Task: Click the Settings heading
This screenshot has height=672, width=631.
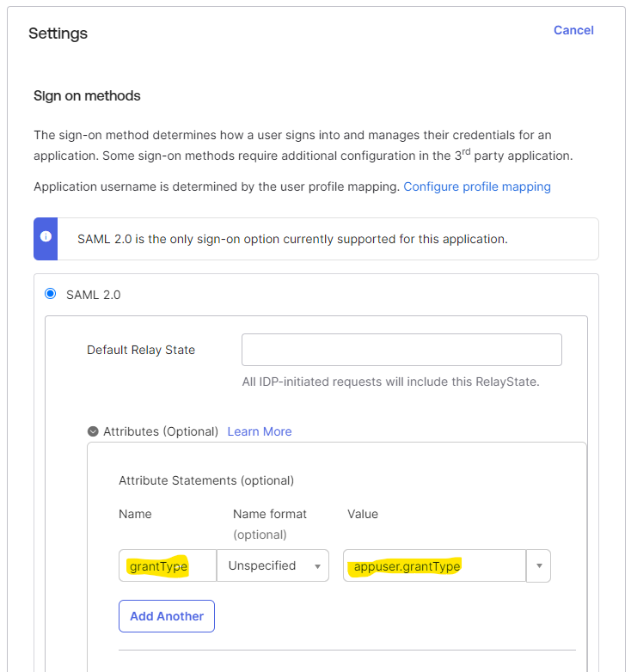Action: click(x=58, y=34)
